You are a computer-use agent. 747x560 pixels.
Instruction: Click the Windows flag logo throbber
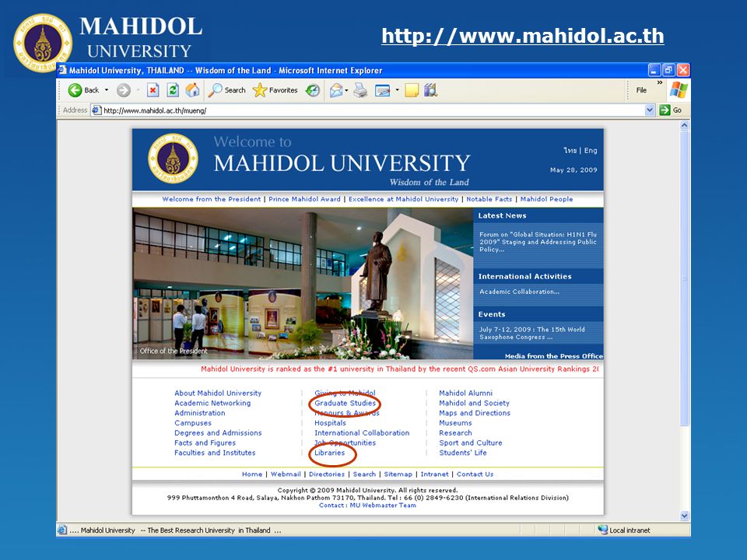(679, 90)
